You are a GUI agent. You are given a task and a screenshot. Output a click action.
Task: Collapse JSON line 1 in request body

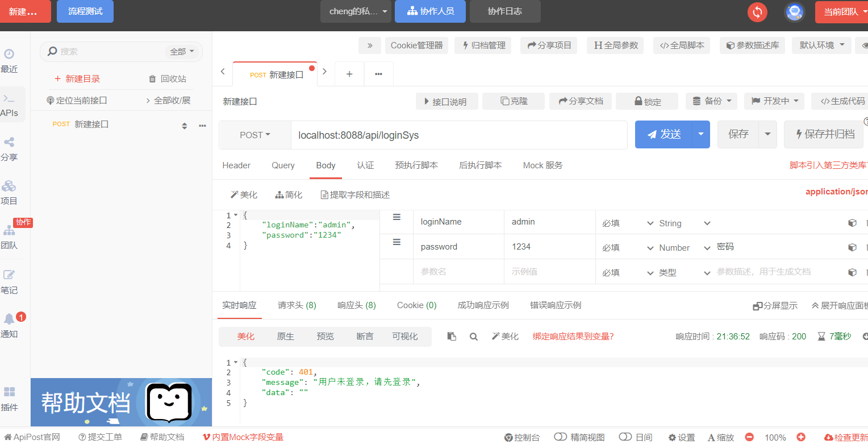236,215
